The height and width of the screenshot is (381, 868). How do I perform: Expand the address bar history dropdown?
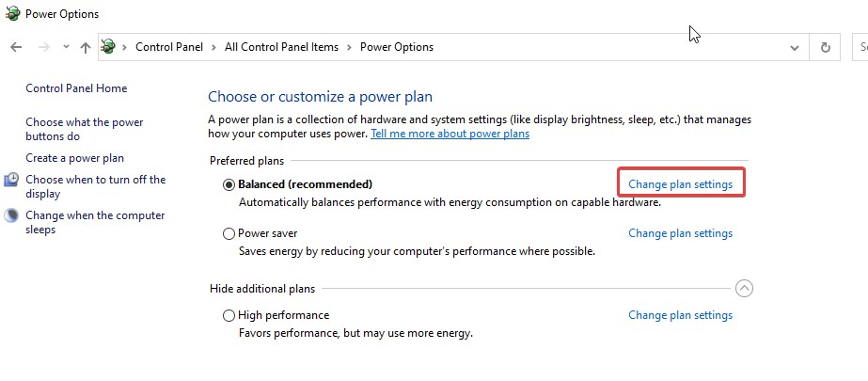795,48
